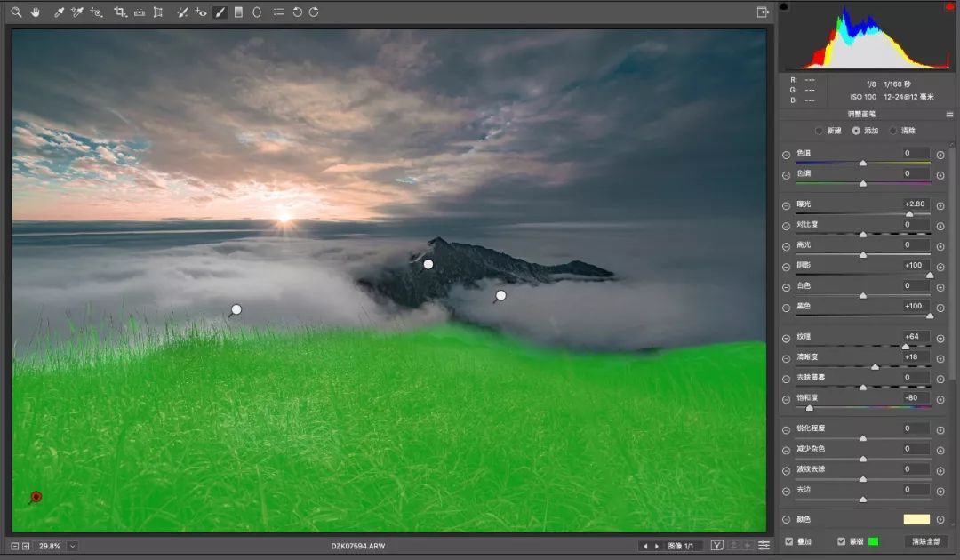
Task: Select the Zoom magnifier tool
Action: pyautogui.click(x=16, y=12)
